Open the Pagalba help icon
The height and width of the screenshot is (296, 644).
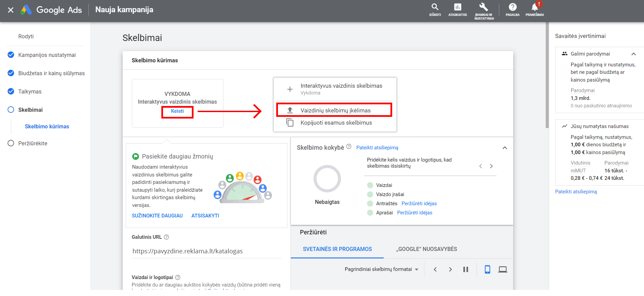(512, 7)
